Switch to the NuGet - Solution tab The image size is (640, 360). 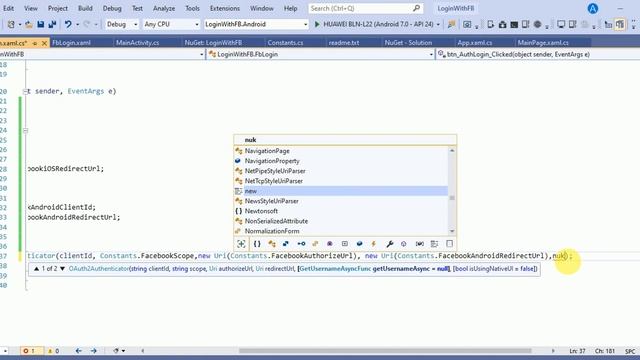408,42
